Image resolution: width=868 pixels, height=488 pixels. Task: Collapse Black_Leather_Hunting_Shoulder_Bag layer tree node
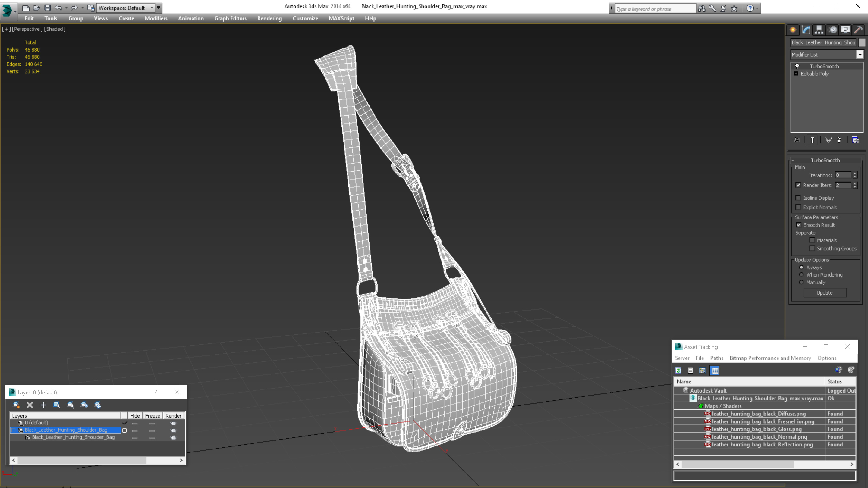pos(14,430)
